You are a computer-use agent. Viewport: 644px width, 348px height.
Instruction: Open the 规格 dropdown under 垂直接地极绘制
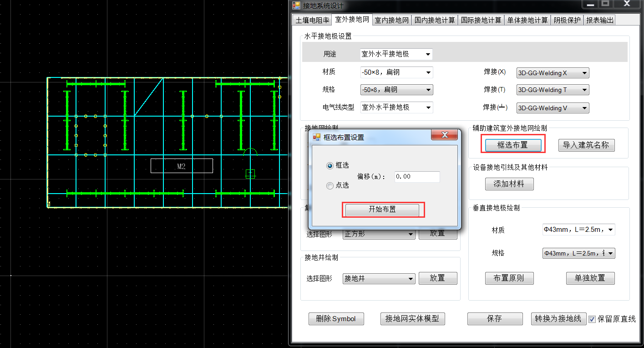[x=578, y=253]
